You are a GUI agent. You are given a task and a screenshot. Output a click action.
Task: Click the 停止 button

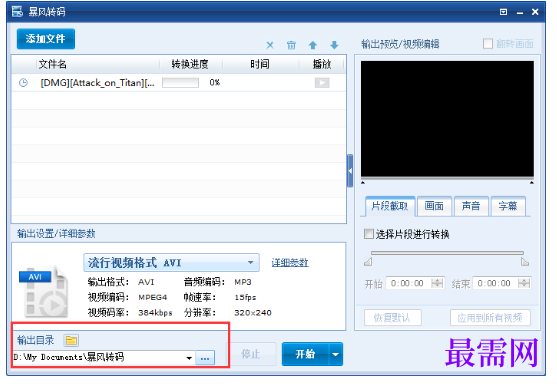(251, 354)
